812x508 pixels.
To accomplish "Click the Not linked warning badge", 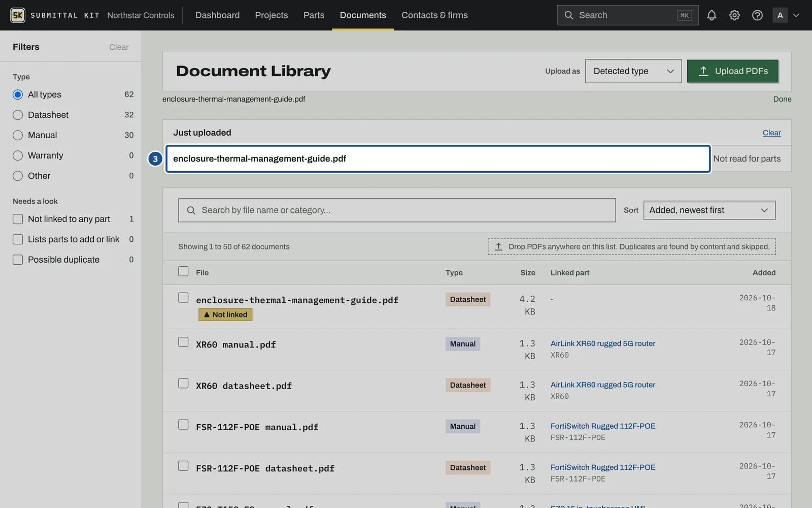I will (225, 314).
